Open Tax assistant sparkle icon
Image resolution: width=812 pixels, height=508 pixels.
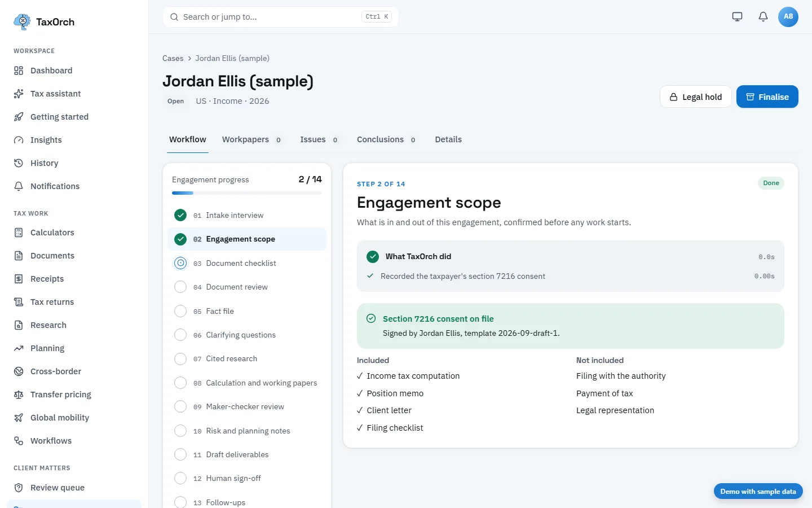pyautogui.click(x=19, y=94)
